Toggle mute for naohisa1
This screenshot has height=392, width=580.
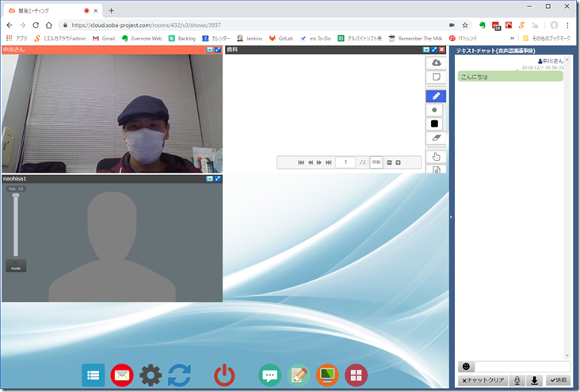[x=16, y=265]
